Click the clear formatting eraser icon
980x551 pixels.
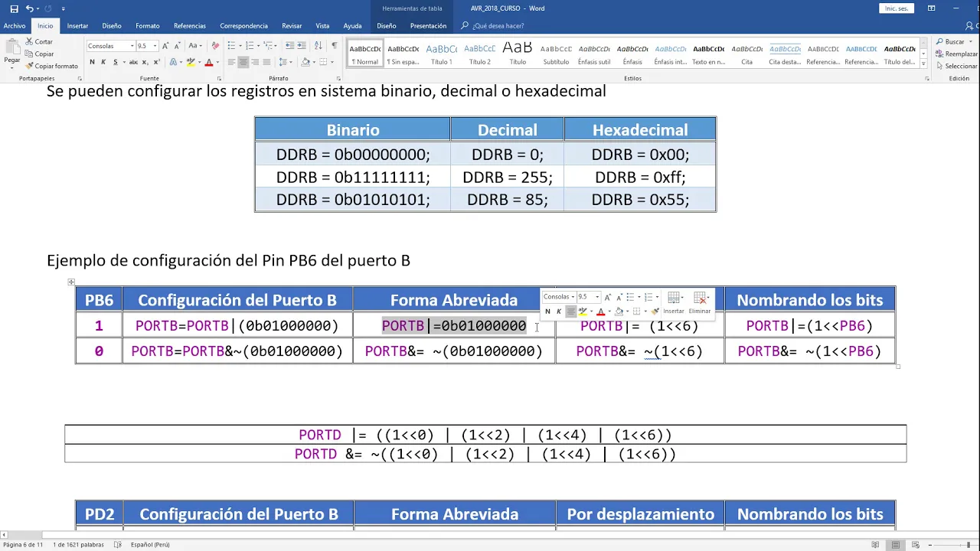[215, 46]
